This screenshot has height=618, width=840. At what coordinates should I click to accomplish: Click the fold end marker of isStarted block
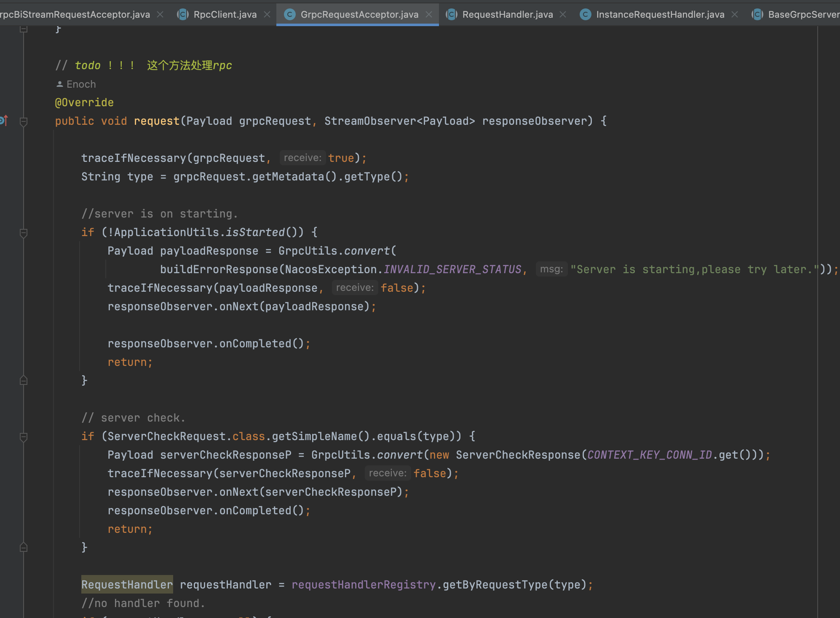point(24,380)
